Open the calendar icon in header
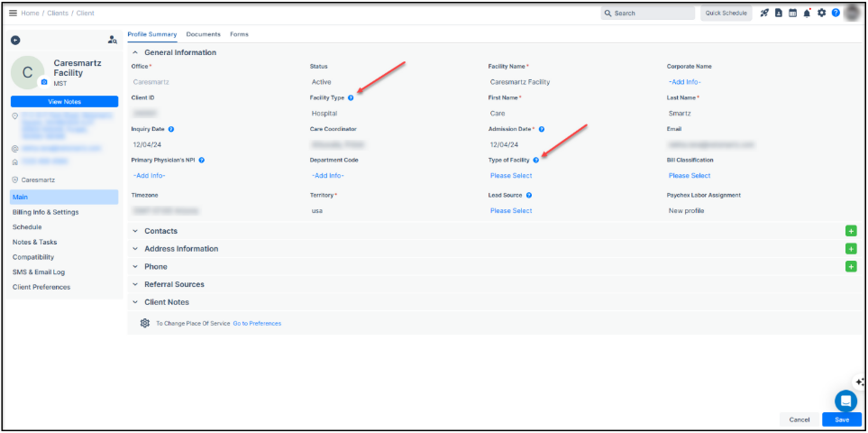868x433 pixels. coord(793,14)
